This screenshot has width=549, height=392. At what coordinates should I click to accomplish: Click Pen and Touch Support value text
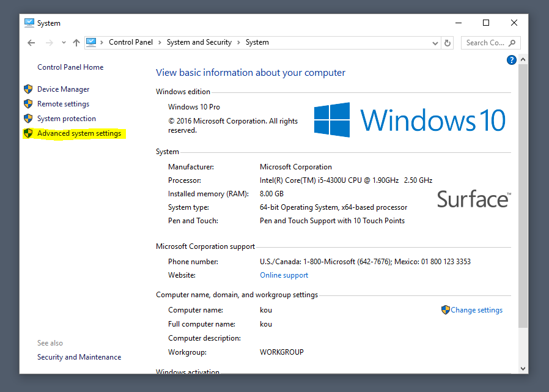tap(332, 220)
